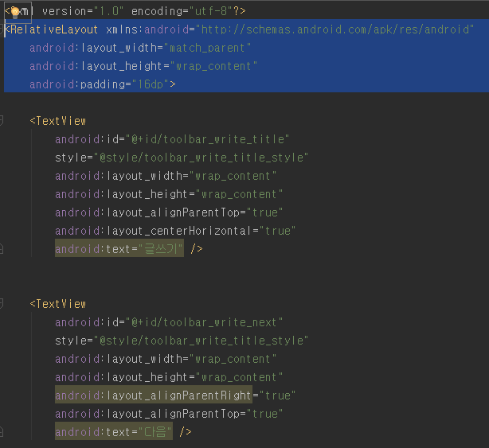Click the layout_centerHorizontal="true" attribute
This screenshot has width=489, height=448.
175,231
